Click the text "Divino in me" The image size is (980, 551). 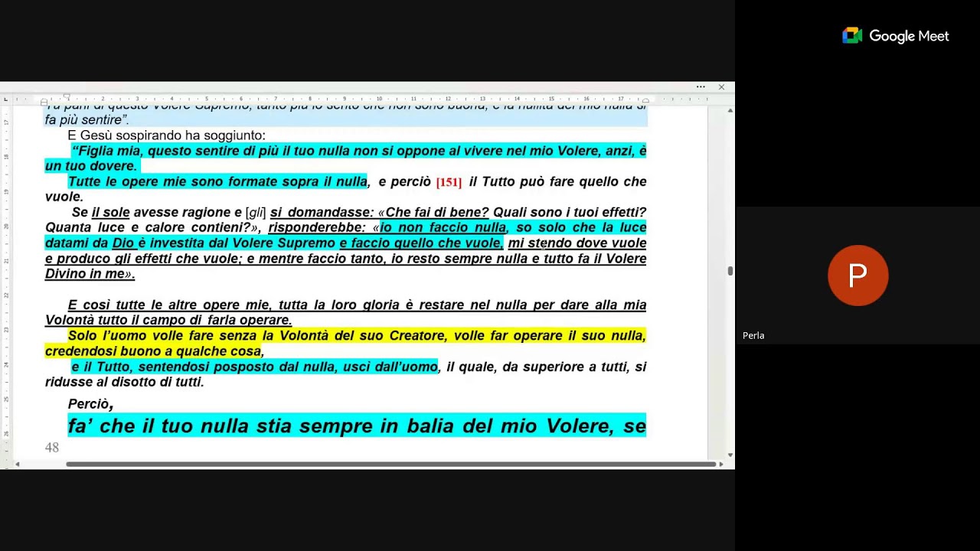tap(84, 274)
